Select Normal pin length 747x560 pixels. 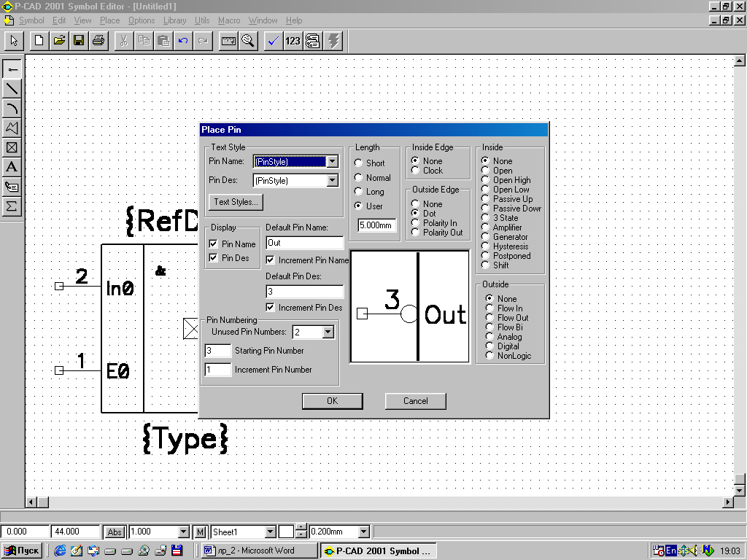pos(358,178)
